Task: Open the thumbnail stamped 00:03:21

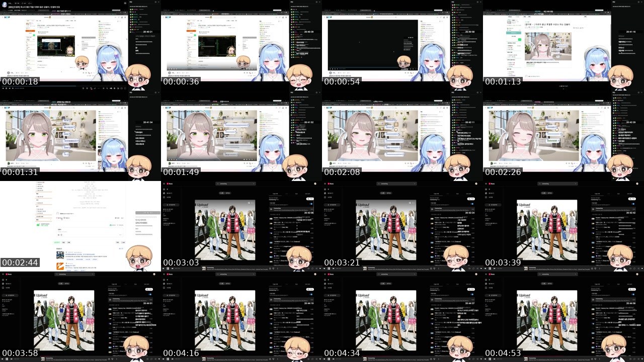Action: pyautogui.click(x=403, y=226)
